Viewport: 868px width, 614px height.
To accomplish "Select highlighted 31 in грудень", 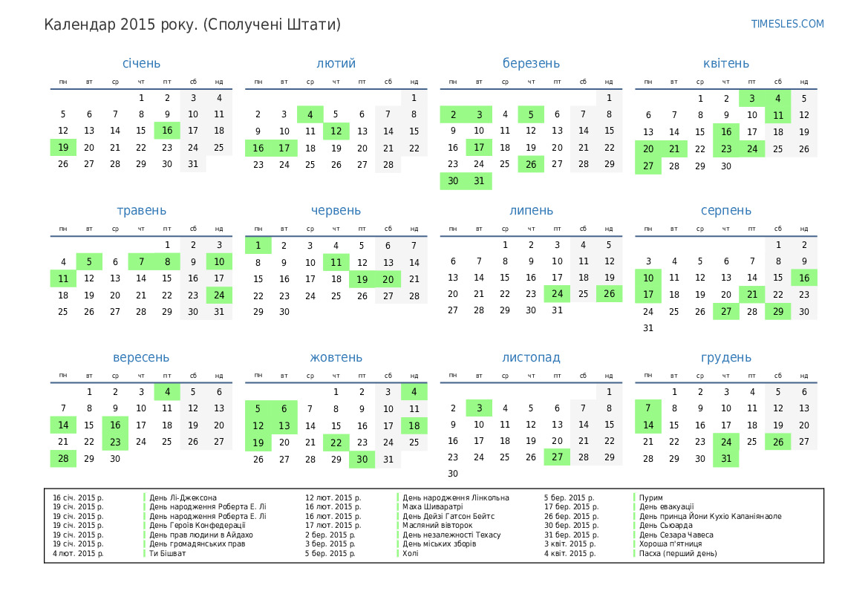I will point(726,459).
